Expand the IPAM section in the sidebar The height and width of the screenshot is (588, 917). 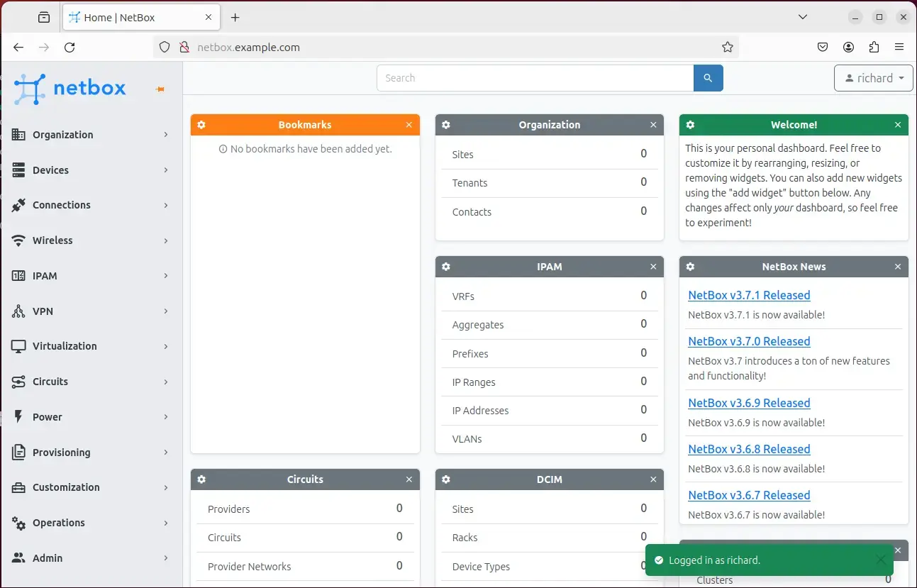91,276
